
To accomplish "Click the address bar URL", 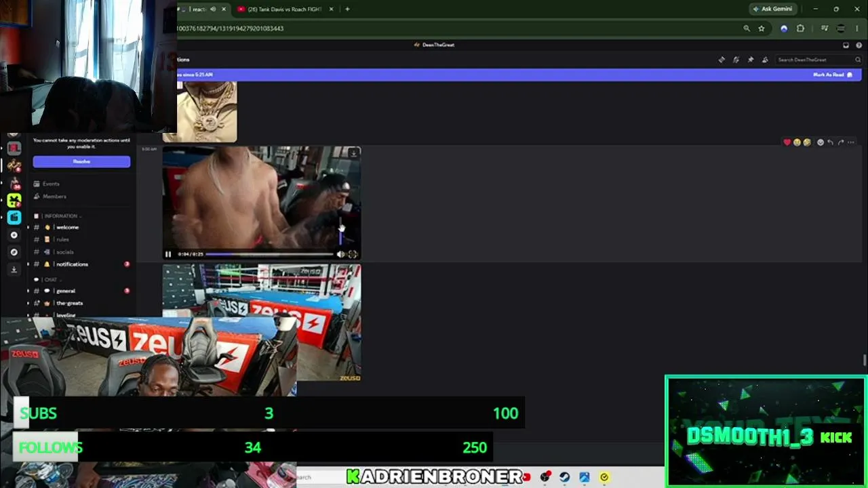I will (231, 28).
